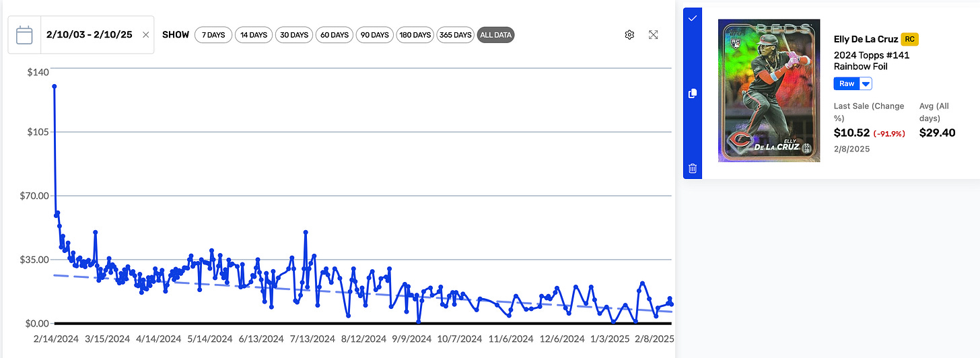Click the 2/14/2024 x-axis label
This screenshot has width=980, height=358.
pos(55,339)
